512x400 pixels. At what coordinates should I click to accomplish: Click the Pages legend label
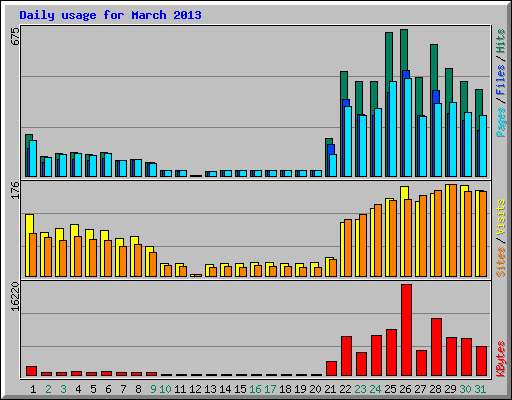tap(501, 122)
